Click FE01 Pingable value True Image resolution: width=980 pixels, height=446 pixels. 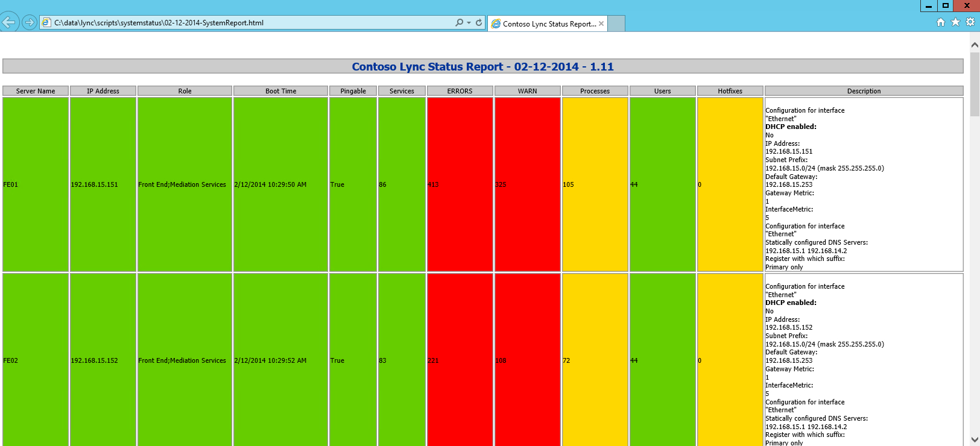337,184
